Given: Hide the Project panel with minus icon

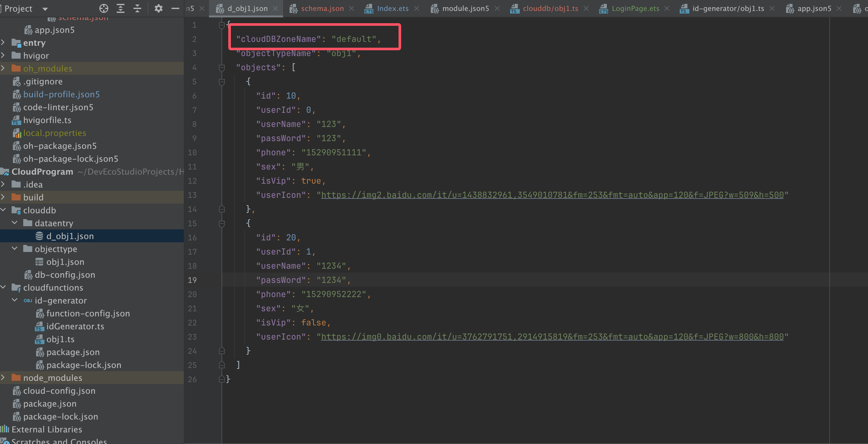Looking at the screenshot, I should pos(175,8).
